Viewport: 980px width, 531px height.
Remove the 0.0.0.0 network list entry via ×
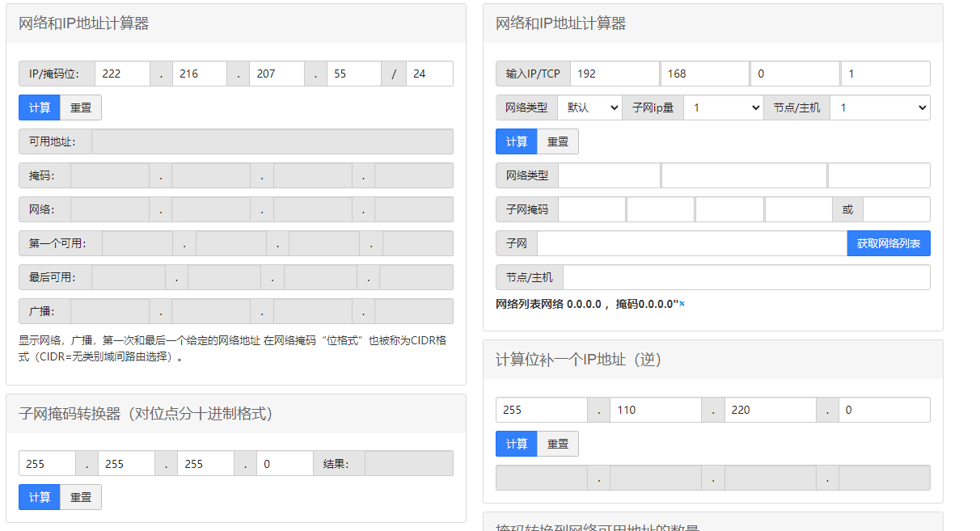pos(685,304)
